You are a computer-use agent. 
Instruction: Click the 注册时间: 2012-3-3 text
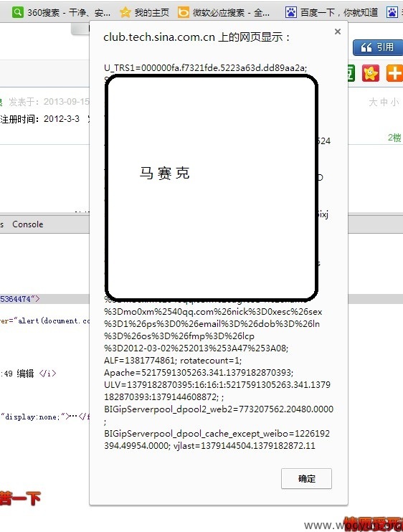coord(40,119)
